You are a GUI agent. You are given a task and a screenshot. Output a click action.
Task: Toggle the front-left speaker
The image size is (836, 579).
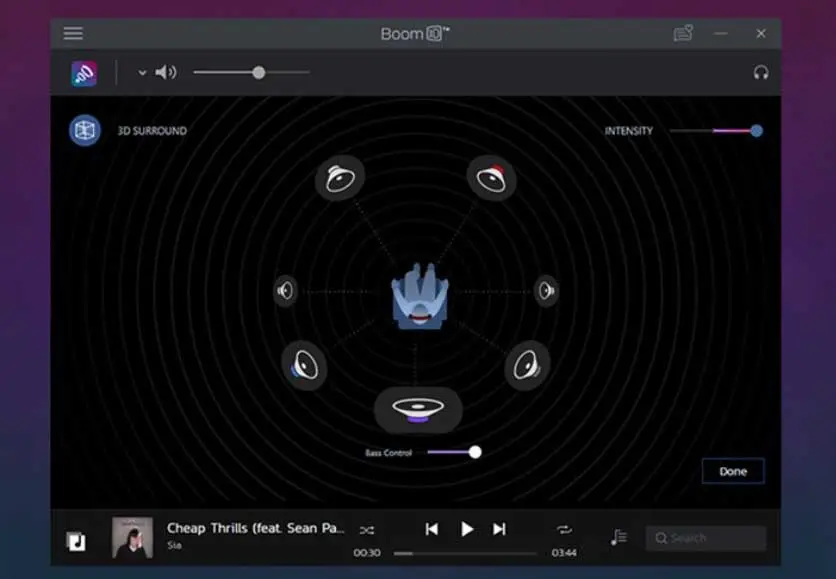340,178
